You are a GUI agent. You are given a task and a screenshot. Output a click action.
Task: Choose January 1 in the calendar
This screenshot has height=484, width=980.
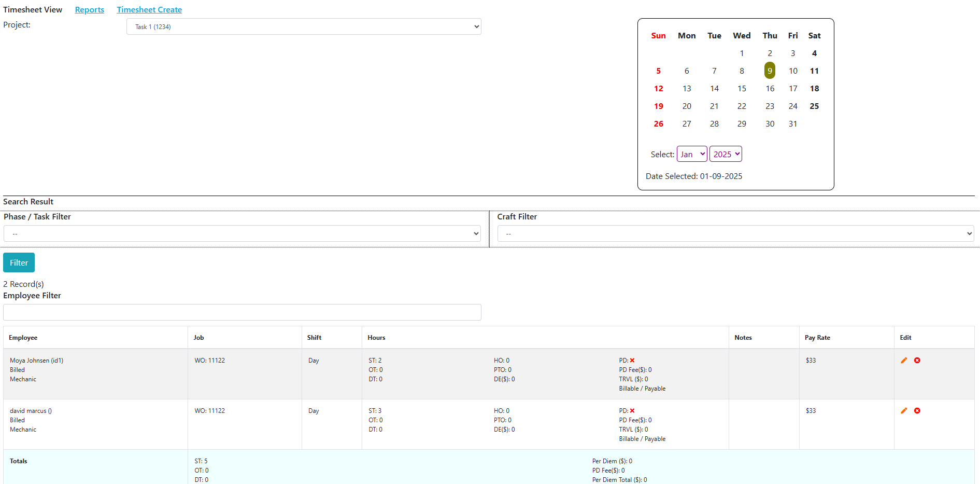[x=742, y=53]
